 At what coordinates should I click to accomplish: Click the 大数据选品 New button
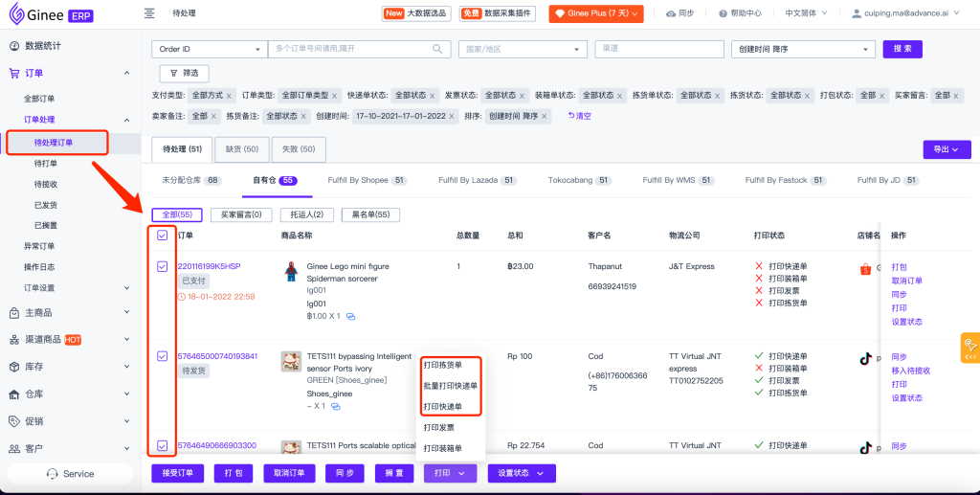(x=415, y=13)
